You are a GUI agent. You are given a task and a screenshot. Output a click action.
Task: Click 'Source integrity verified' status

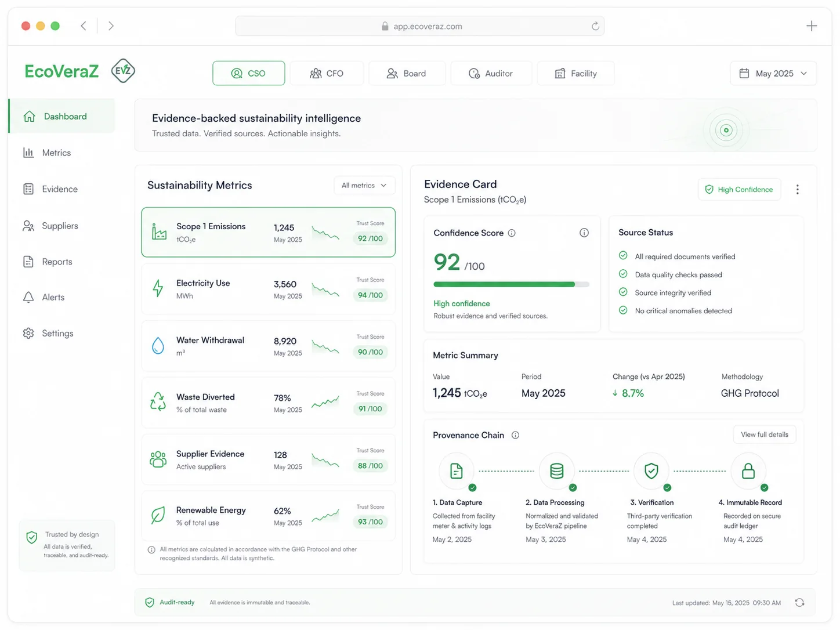point(673,293)
